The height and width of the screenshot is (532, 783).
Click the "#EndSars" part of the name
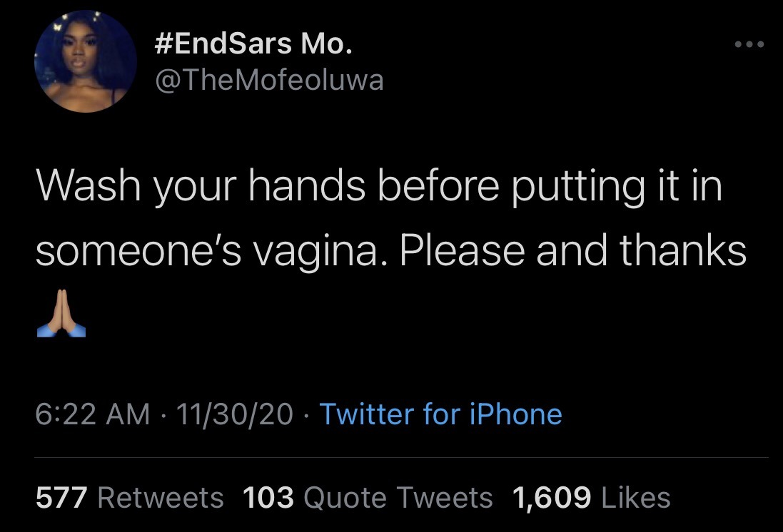tap(223, 46)
